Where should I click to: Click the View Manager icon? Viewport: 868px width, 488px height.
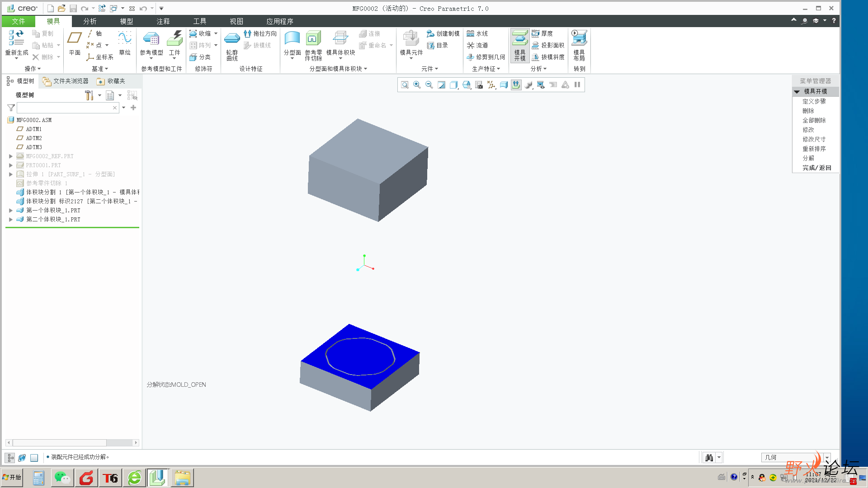point(479,85)
